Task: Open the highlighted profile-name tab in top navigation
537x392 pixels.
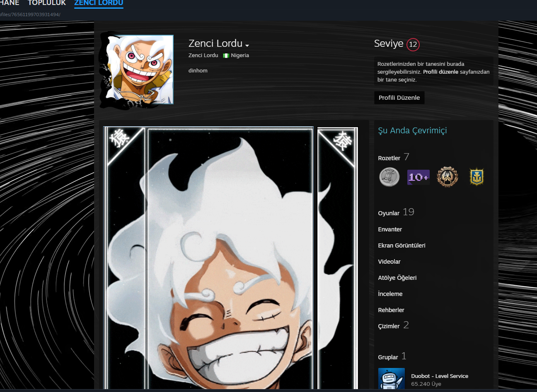Action: (x=99, y=3)
